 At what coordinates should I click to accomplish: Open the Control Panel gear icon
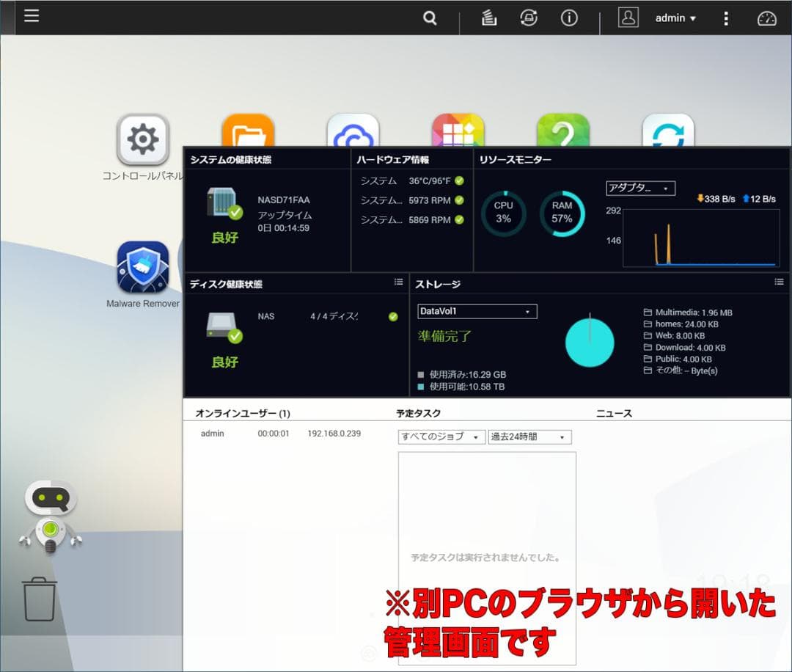tap(142, 139)
